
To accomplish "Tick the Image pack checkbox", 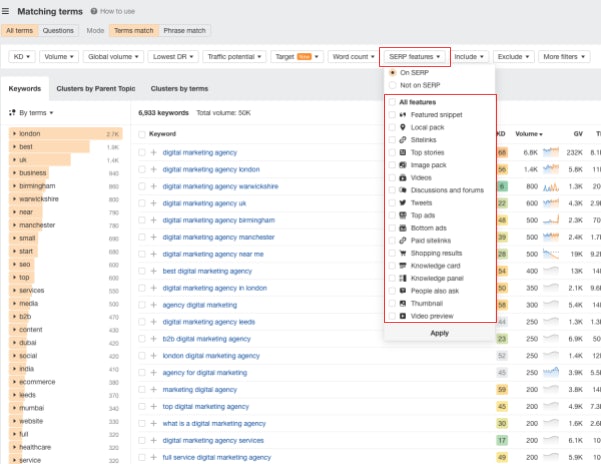I will (x=391, y=164).
